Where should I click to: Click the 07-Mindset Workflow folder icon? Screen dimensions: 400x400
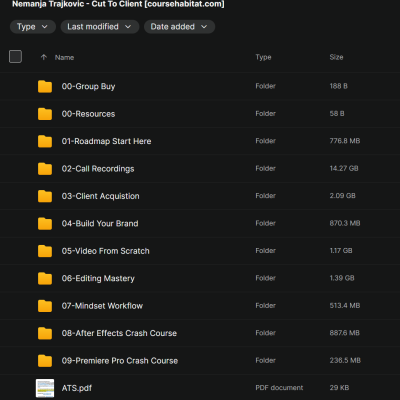[x=45, y=306]
